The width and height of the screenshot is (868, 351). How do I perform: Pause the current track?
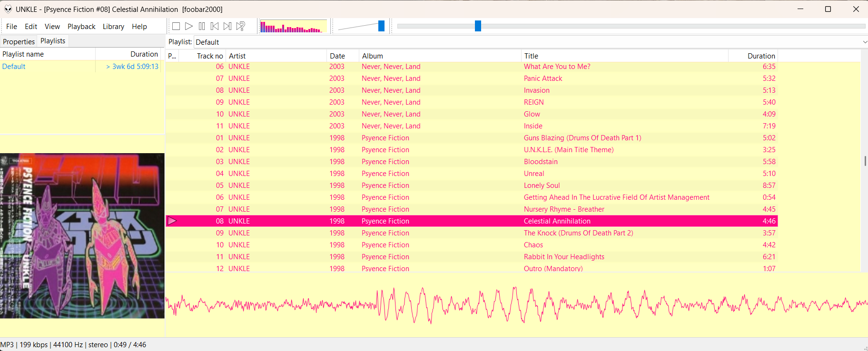[x=202, y=26]
